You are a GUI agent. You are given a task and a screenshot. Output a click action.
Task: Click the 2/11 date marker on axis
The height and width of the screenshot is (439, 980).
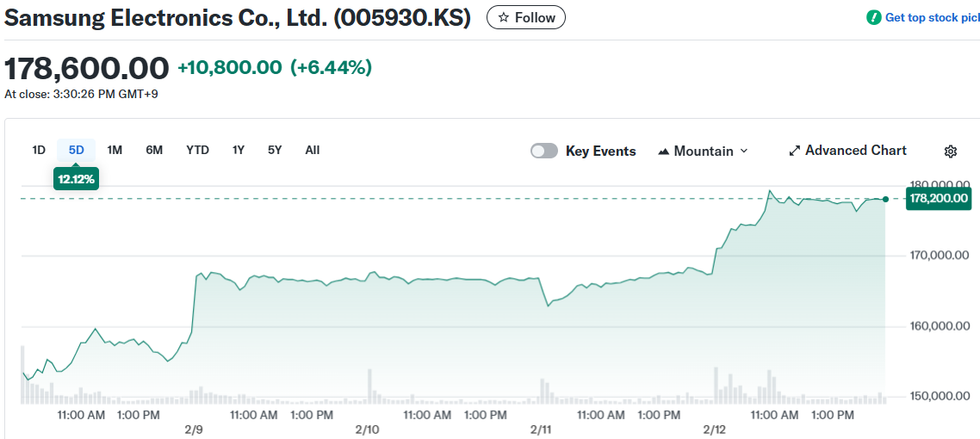point(540,429)
